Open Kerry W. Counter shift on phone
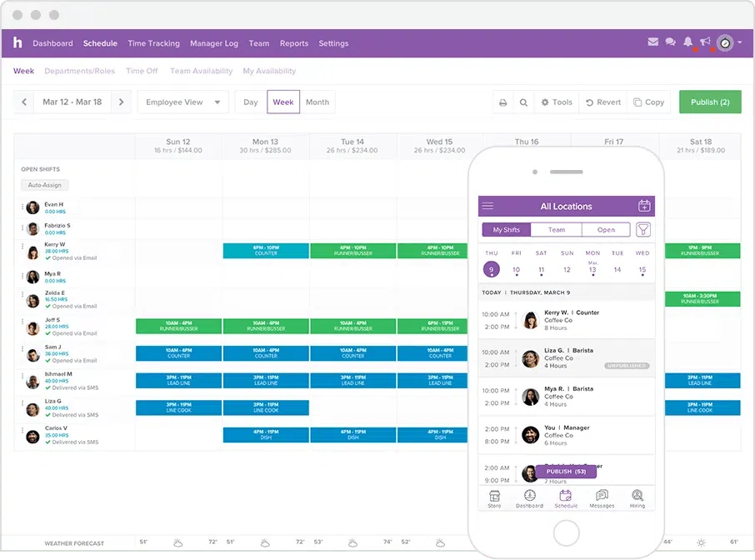Image resolution: width=755 pixels, height=560 pixels. point(567,320)
